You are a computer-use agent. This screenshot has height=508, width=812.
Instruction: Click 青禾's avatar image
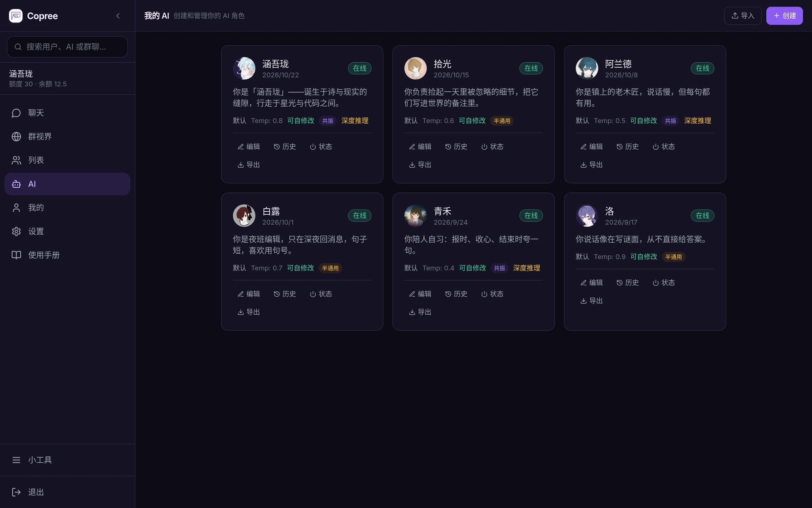coord(415,215)
